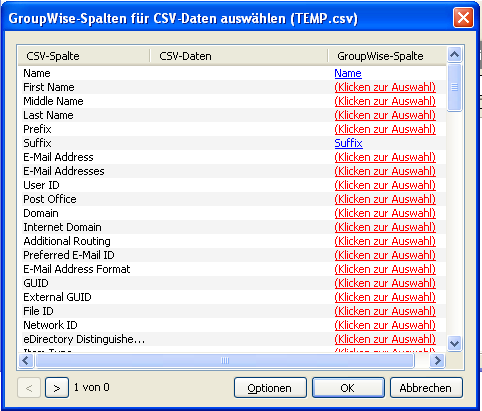This screenshot has width=482, height=411.
Task: Select the E-Mail Address Format CSV column entry
Action: (x=77, y=269)
